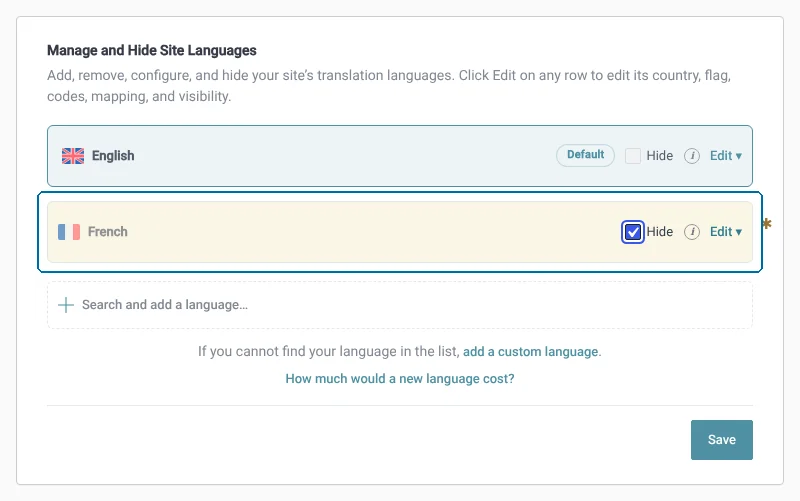Open How much would a new language cost link
The image size is (800, 501).
(400, 379)
